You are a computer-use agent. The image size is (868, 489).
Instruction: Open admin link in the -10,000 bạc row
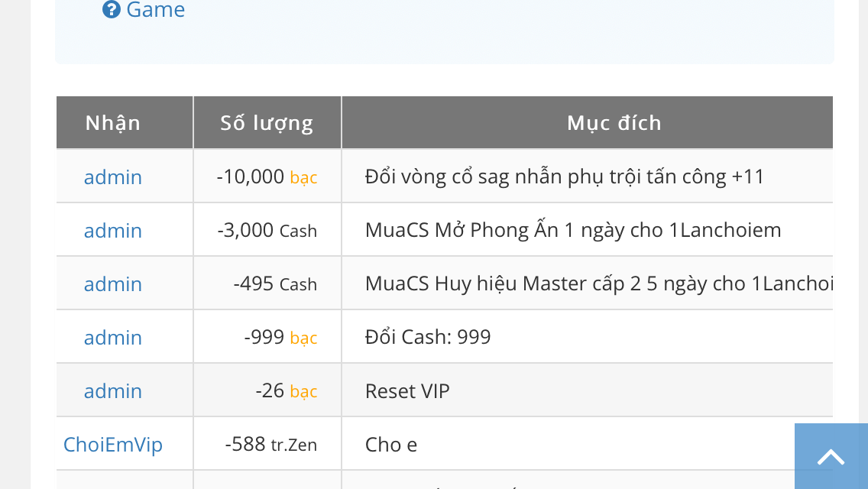pos(113,177)
